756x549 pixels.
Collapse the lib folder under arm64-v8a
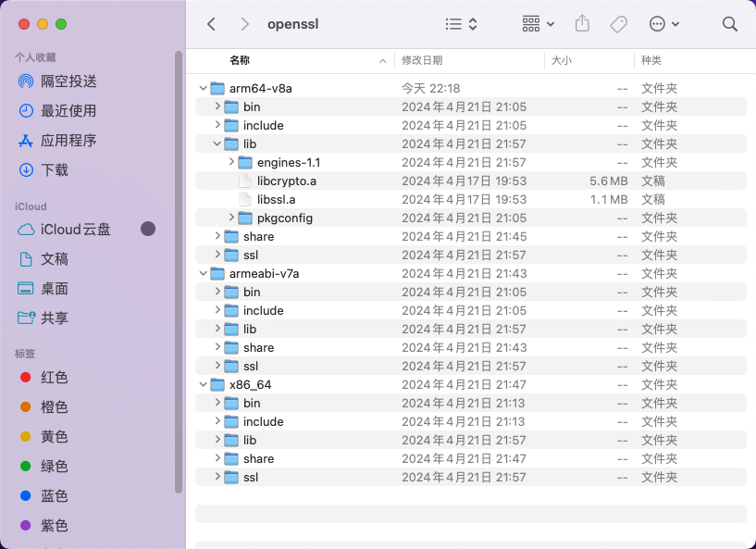pos(217,143)
